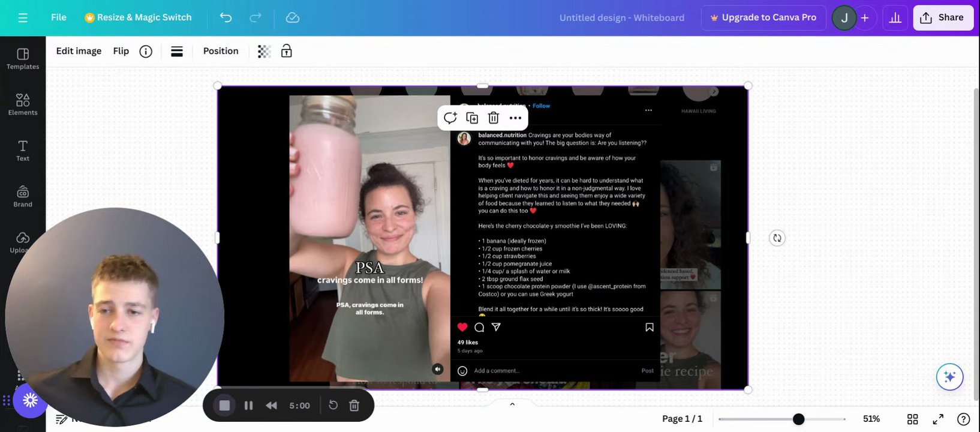Click the rotate handle beside the image
The width and height of the screenshot is (980, 432).
[777, 238]
